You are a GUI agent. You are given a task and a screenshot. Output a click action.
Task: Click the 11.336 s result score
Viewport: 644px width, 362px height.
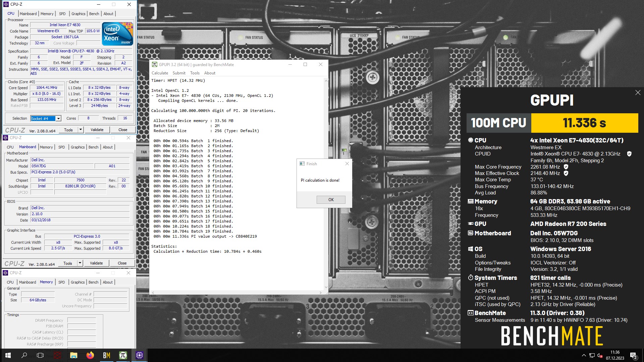click(x=584, y=123)
